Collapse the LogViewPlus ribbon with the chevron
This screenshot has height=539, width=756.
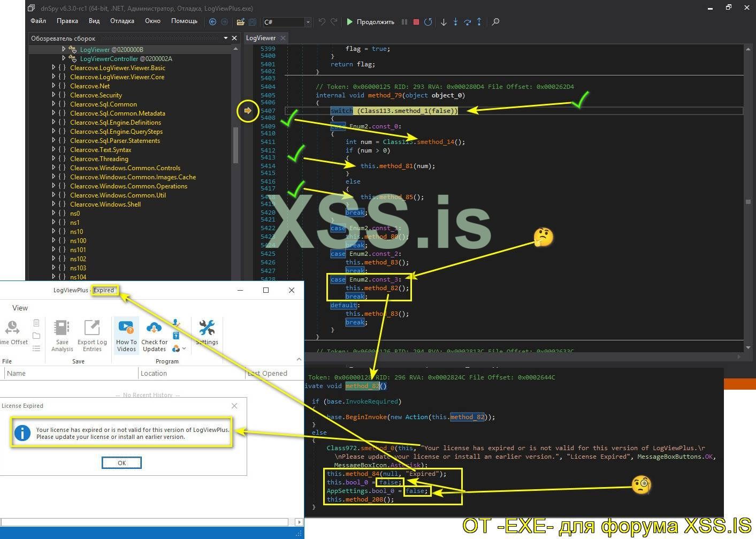(299, 359)
